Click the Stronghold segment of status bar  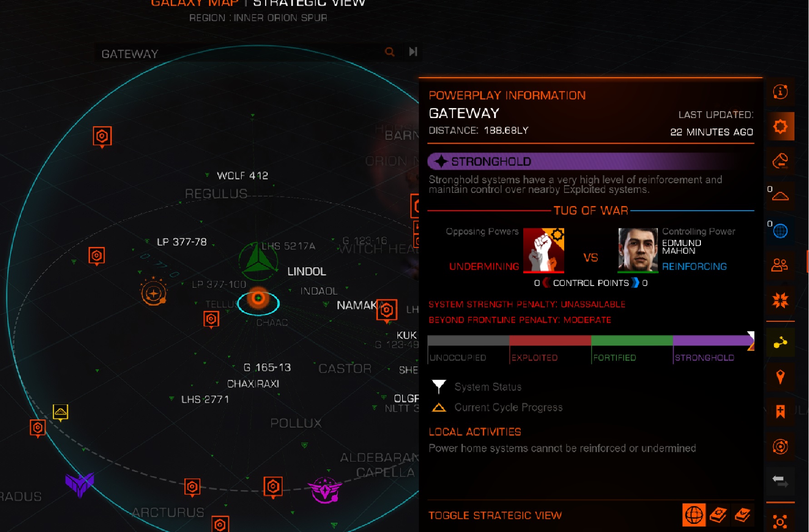pos(713,340)
